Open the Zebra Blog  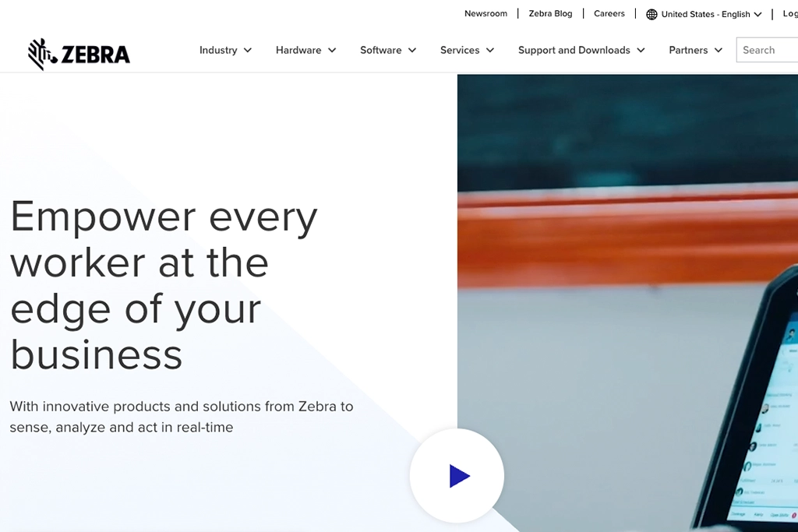pyautogui.click(x=550, y=13)
